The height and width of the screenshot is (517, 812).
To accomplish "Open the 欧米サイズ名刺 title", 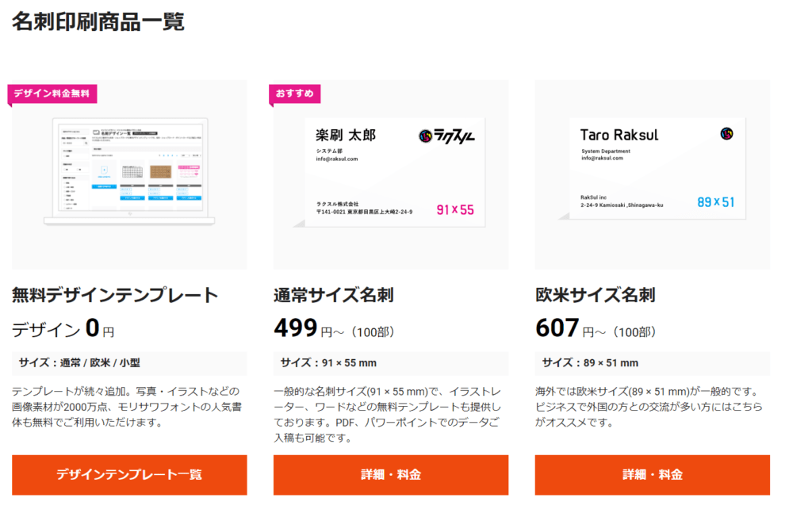I will pos(595,295).
